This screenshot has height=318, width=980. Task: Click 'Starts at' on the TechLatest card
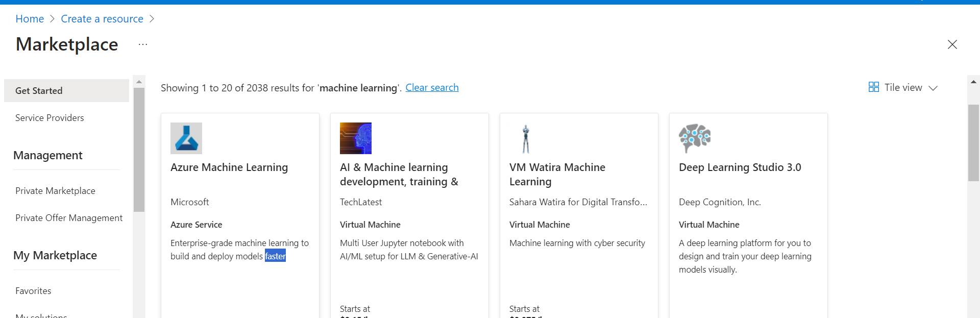tap(355, 309)
